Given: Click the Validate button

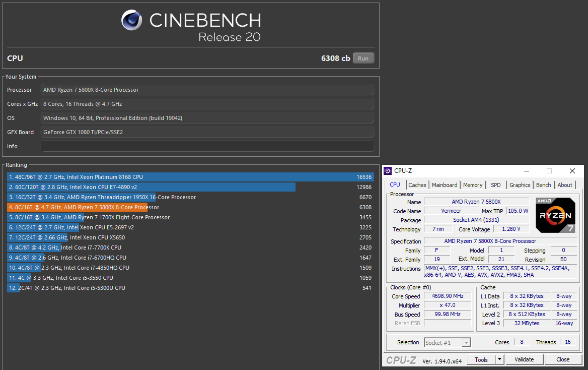Looking at the screenshot, I should click(x=524, y=359).
